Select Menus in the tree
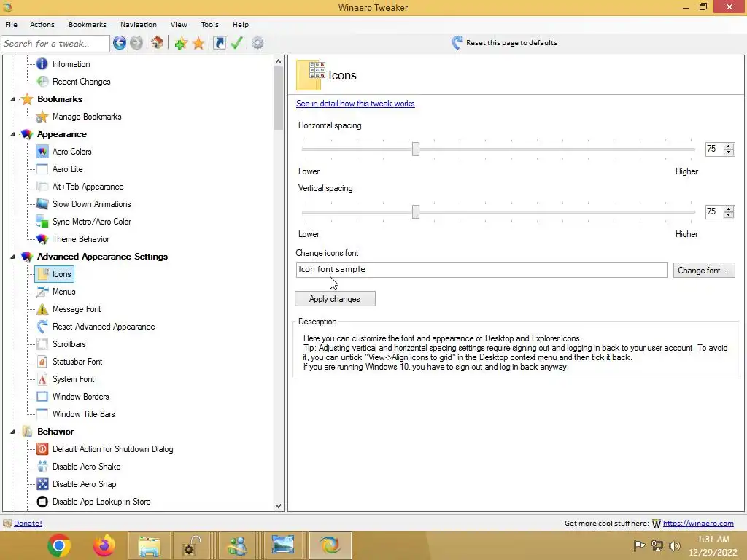The height and width of the screenshot is (560, 747). tap(63, 292)
